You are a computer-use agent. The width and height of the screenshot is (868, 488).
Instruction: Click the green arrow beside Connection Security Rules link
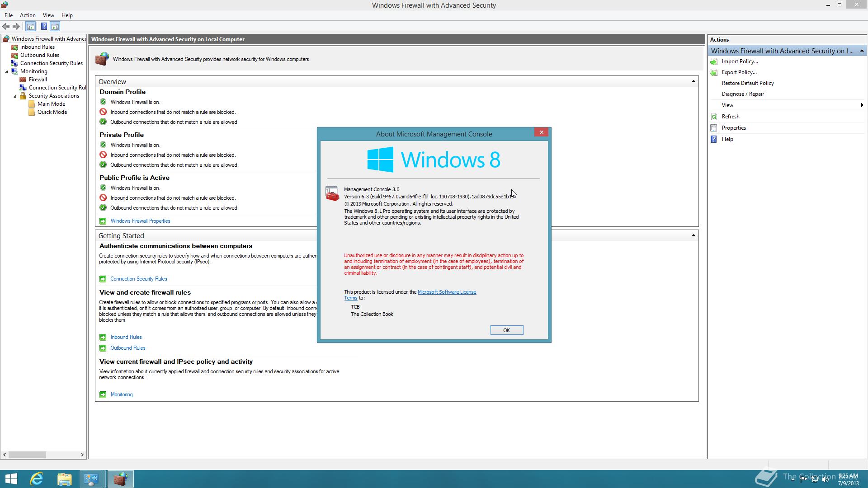point(103,279)
